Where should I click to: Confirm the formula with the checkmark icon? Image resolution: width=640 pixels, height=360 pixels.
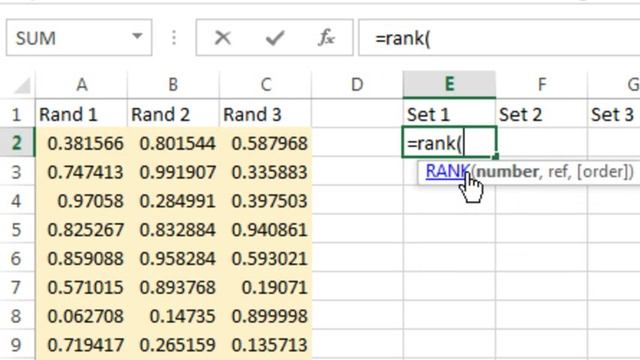(x=275, y=38)
